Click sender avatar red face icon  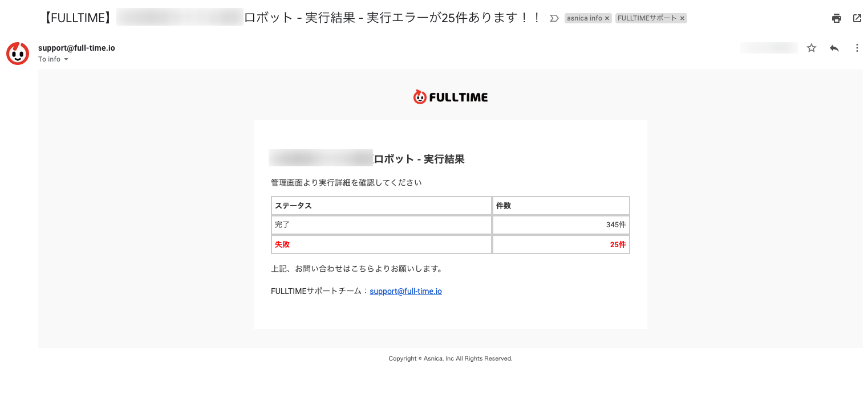[x=18, y=54]
